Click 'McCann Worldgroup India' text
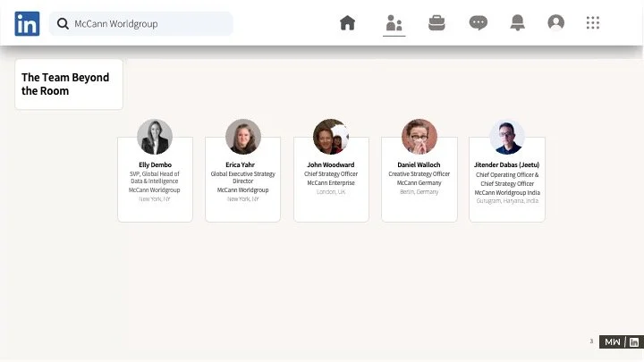Viewport: 644px width, 362px height. tap(507, 192)
